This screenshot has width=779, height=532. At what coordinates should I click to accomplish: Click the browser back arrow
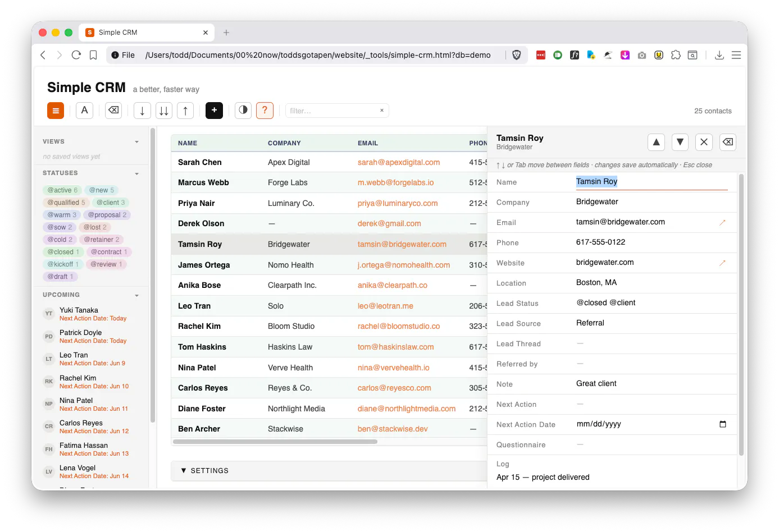[43, 55]
